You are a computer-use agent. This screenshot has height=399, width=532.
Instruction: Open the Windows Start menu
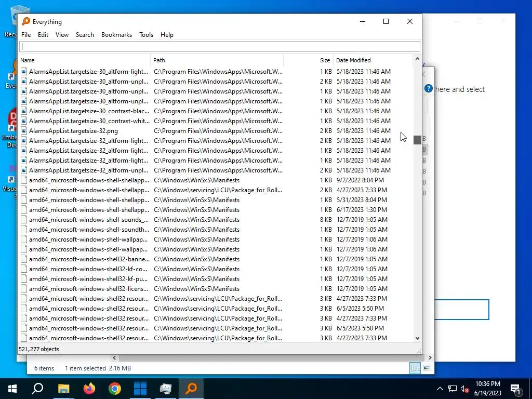pyautogui.click(x=12, y=389)
